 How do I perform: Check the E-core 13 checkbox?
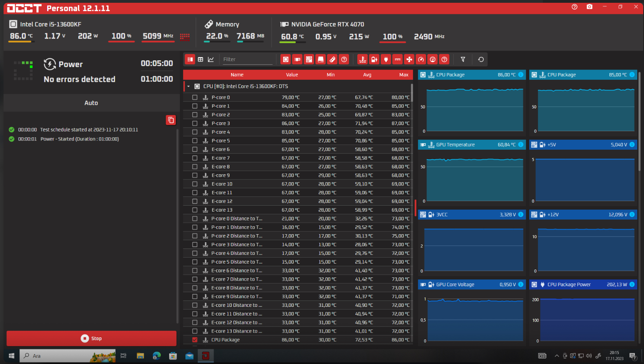(195, 210)
